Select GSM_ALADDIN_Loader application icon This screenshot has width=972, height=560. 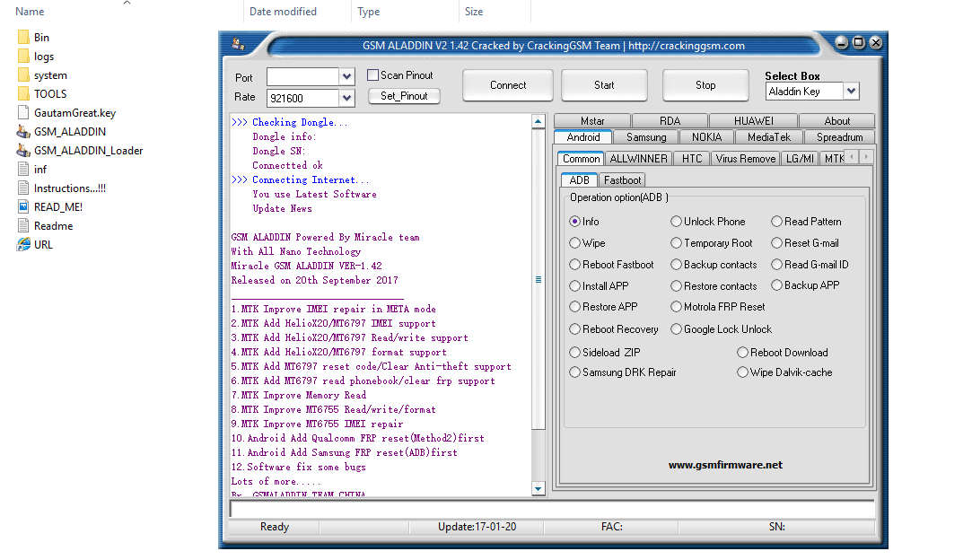23,150
